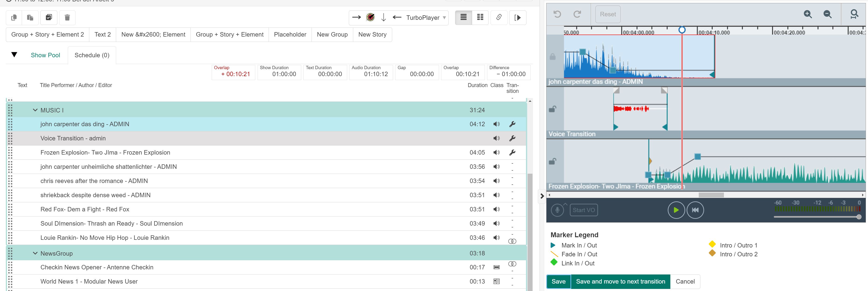Click the trash delete icon
868x291 pixels.
point(67,17)
